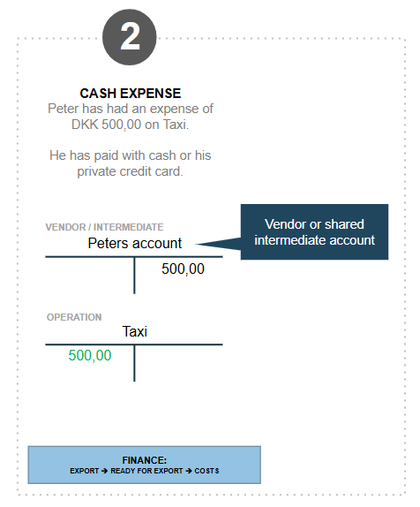This screenshot has height=507, width=420.
Task: Click the callout pointer tip near Peters account
Action: 198,244
